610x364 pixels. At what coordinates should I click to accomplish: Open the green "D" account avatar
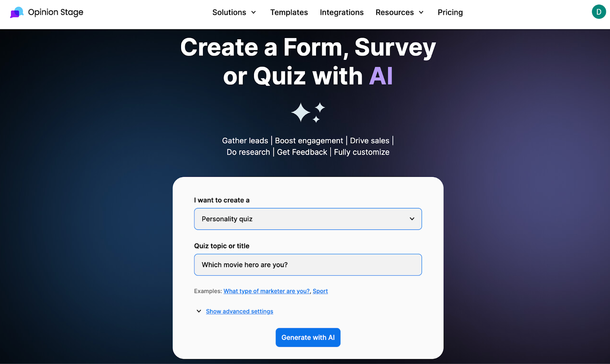[599, 12]
